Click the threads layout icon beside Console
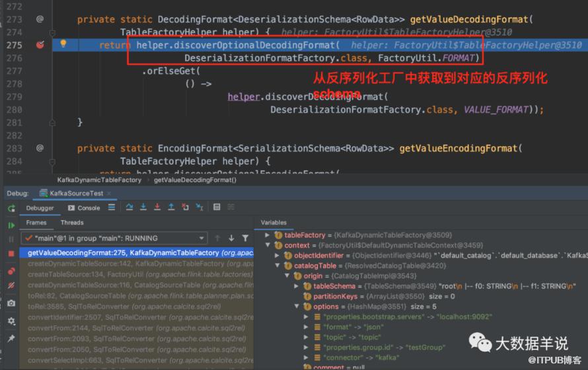Screen dimensions: 588x370 point(112,207)
